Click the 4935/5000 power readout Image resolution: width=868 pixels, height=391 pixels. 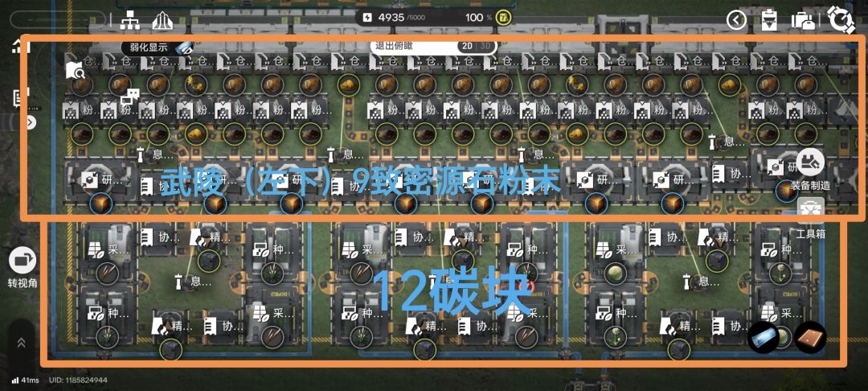pyautogui.click(x=394, y=18)
